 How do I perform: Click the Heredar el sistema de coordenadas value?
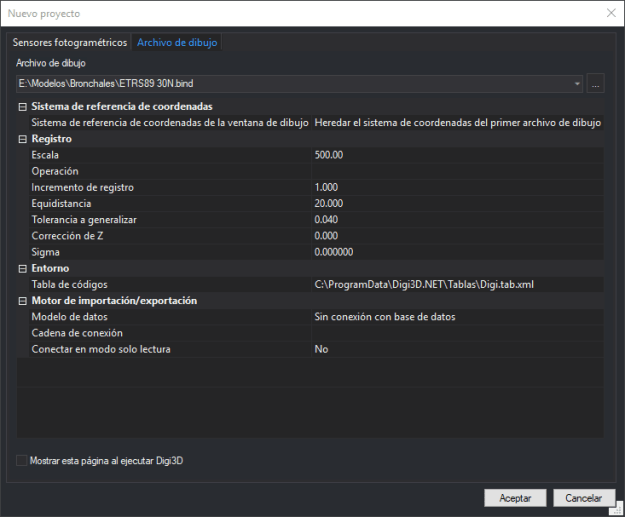click(456, 123)
